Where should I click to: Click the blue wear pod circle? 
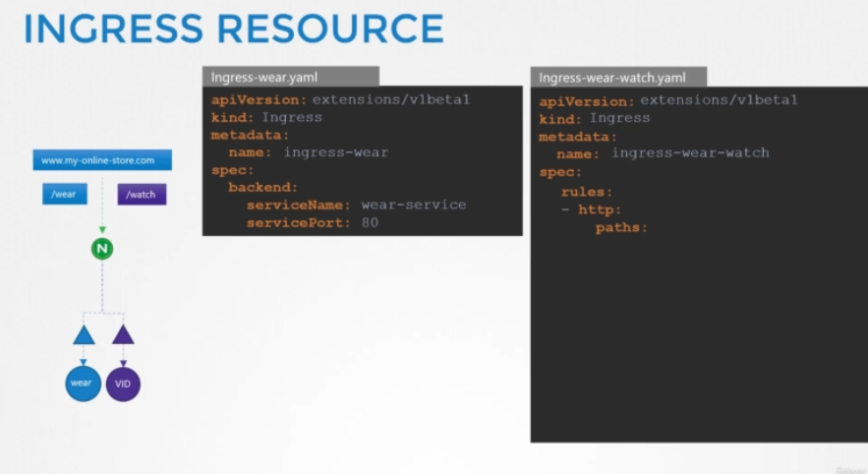pyautogui.click(x=83, y=384)
